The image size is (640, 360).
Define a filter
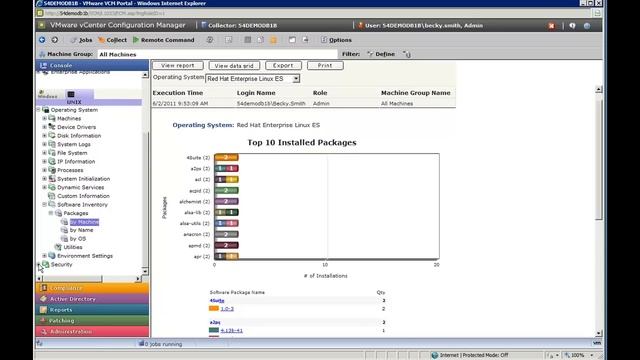point(381,54)
